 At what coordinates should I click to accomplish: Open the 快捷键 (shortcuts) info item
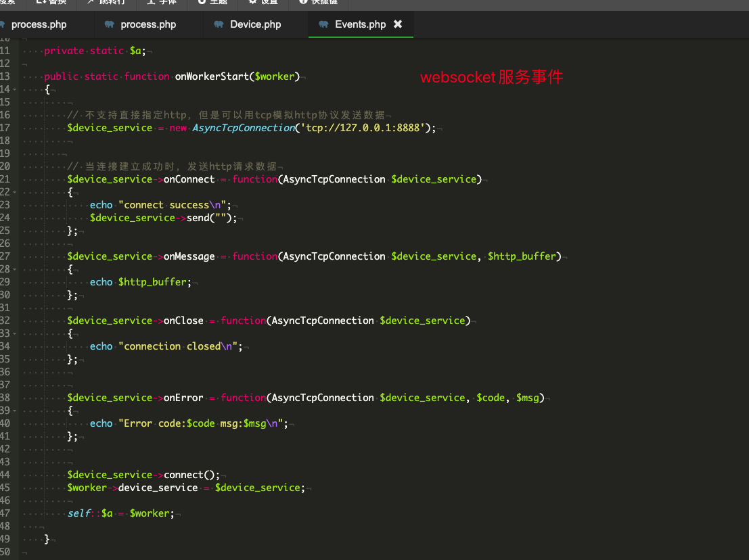(x=318, y=3)
